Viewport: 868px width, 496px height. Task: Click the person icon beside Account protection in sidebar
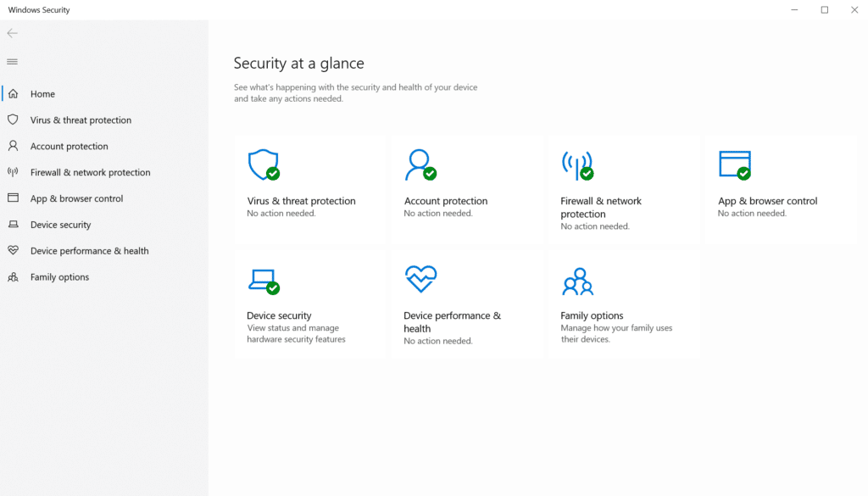(x=14, y=146)
